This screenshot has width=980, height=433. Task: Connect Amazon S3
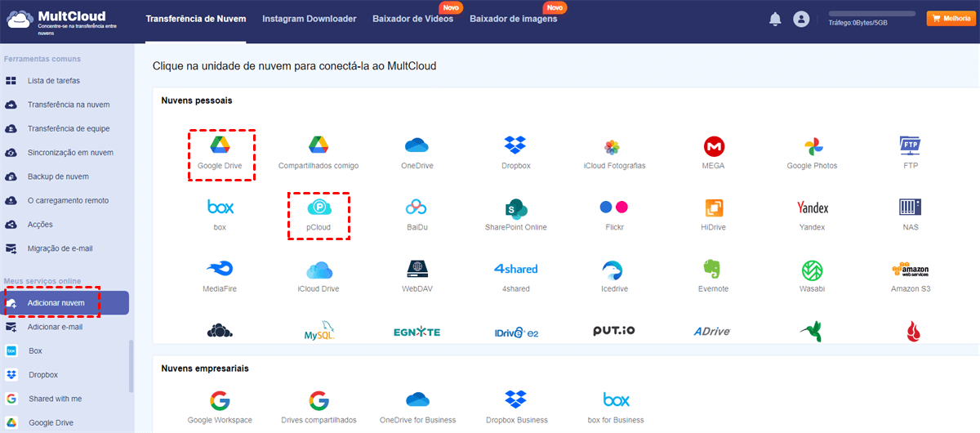(x=911, y=276)
